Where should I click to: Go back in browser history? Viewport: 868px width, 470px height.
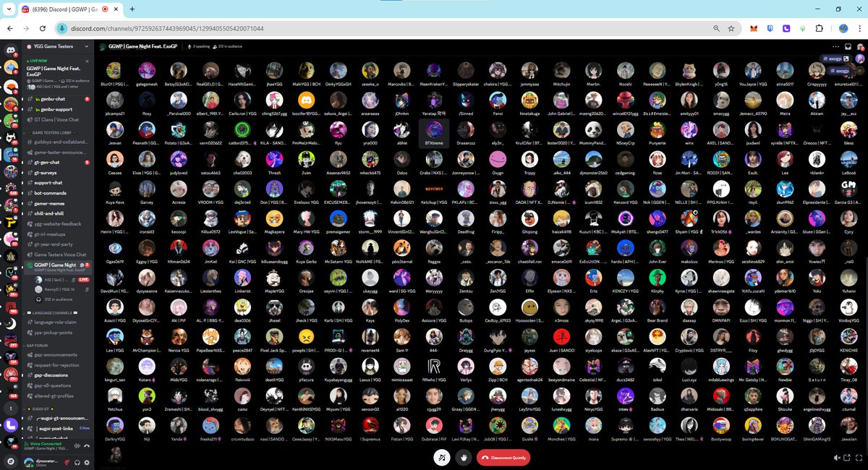pyautogui.click(x=10, y=28)
